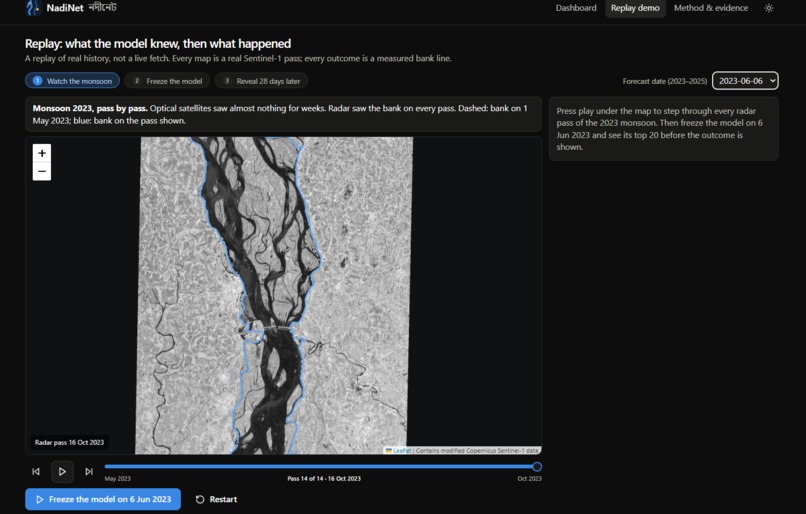This screenshot has height=514, width=806.
Task: Click the Sentinel-1 radar map image
Action: pos(274,296)
